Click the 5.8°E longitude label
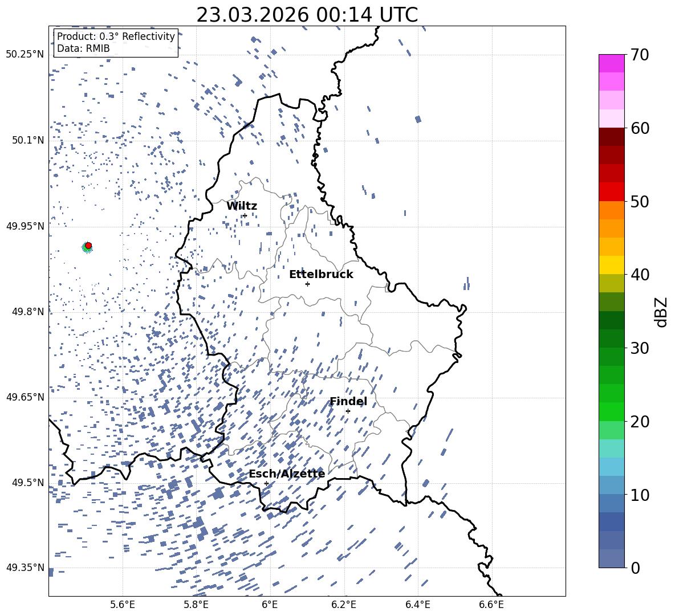675x616 pixels. point(196,605)
